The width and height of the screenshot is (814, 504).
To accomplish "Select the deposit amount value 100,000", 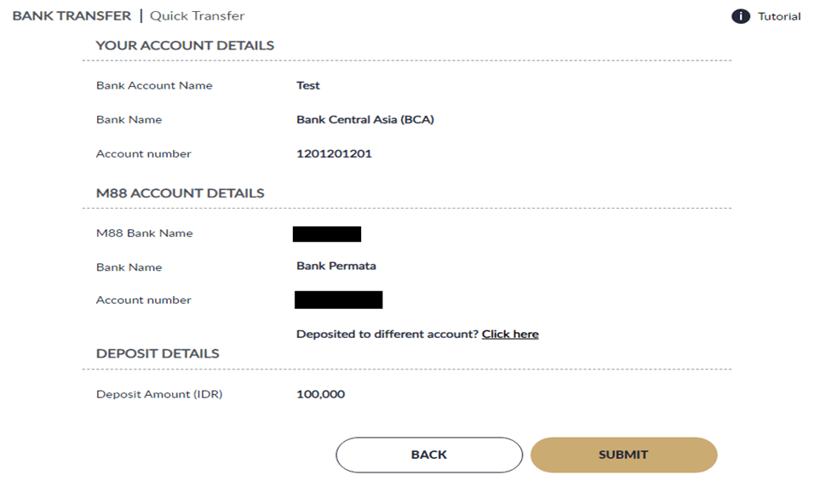I will pos(320,394).
